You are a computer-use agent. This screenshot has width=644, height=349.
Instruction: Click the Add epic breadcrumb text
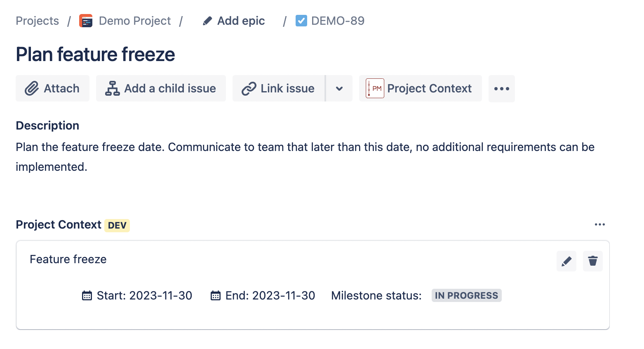[241, 21]
